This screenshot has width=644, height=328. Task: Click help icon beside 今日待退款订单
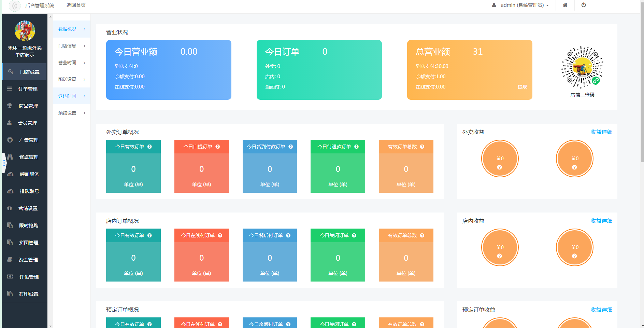356,147
